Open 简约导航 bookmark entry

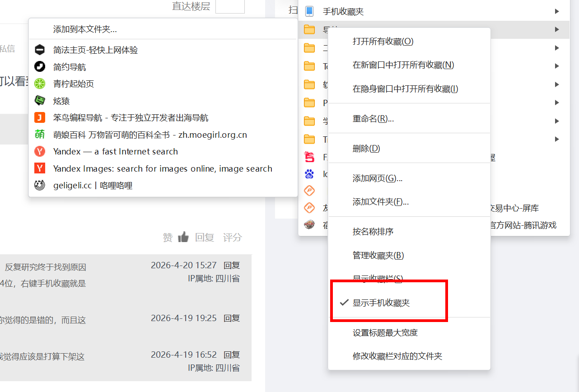(163, 67)
